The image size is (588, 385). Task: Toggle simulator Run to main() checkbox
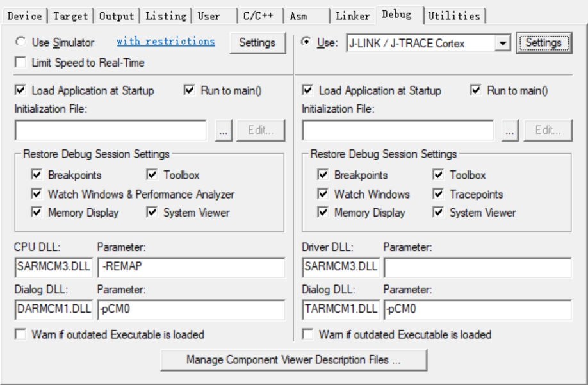click(189, 91)
